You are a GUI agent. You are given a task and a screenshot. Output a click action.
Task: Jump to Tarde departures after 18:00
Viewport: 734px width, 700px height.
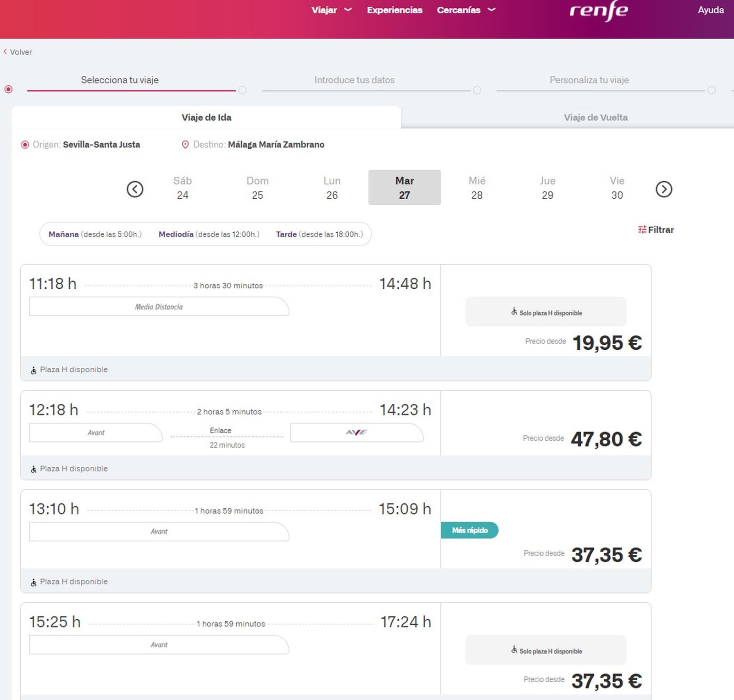(x=319, y=234)
